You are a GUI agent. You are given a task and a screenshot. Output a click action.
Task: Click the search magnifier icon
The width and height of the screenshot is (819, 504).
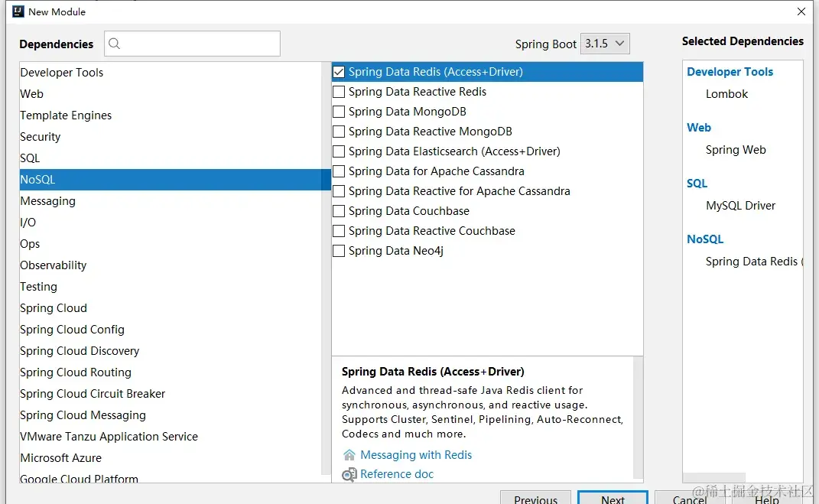[x=115, y=44]
